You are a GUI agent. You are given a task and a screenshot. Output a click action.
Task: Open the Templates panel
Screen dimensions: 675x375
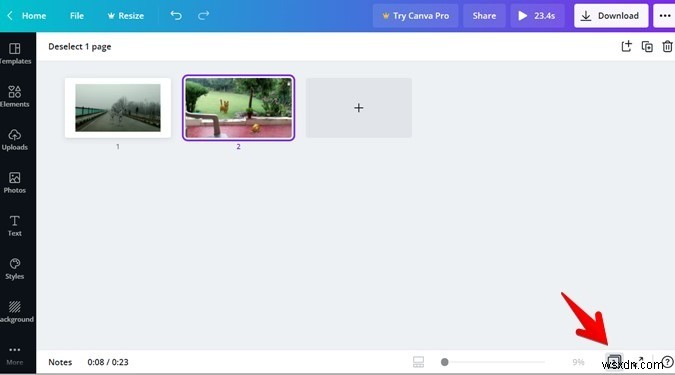pos(15,54)
